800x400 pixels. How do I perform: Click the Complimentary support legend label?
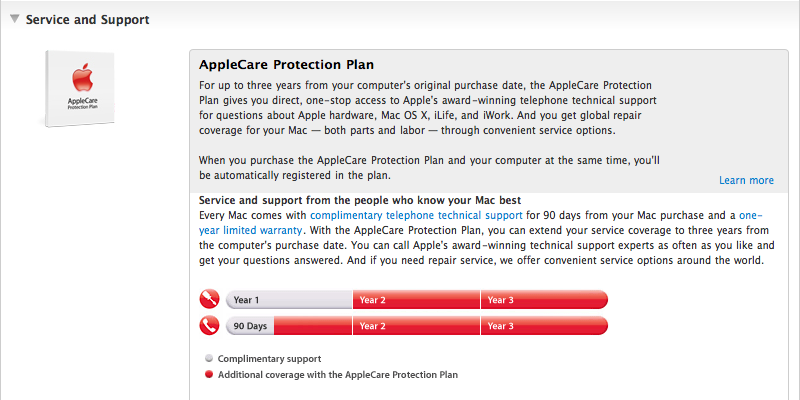click(x=269, y=358)
